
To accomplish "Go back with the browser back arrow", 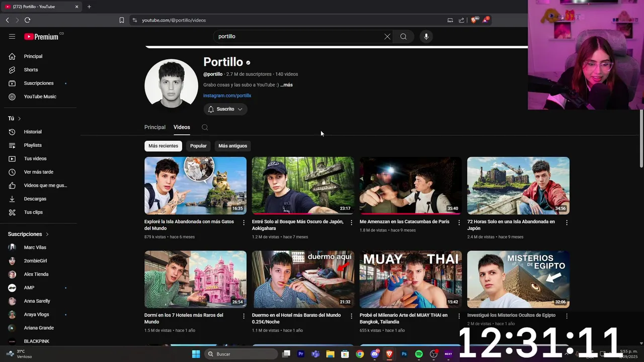I will coord(7,20).
